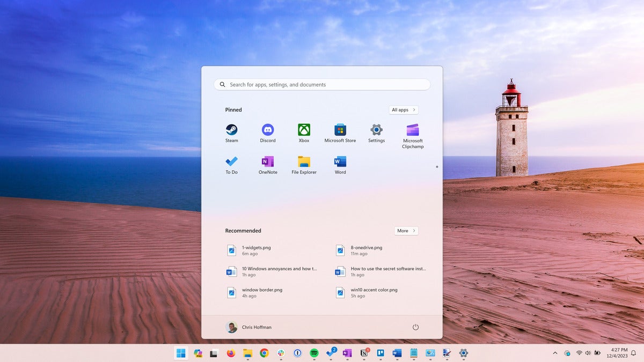Screen dimensions: 644x362
Task: Open Notepad from the taskbar
Action: (x=414, y=353)
